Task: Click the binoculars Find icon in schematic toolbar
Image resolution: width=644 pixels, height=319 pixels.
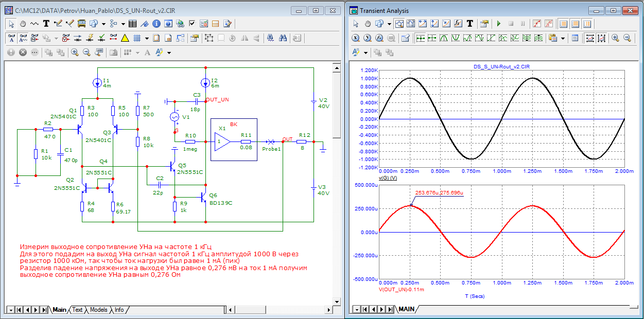Action: click(x=283, y=38)
